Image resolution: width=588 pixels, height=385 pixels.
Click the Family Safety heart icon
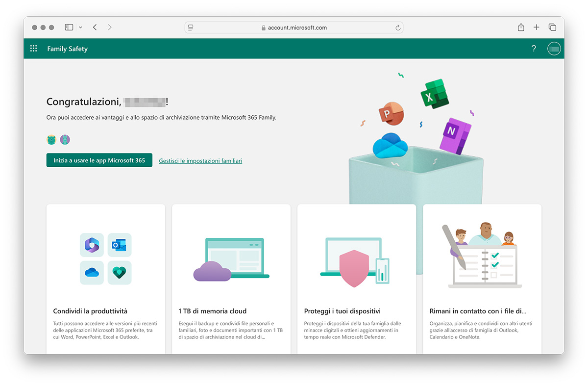[120, 273]
